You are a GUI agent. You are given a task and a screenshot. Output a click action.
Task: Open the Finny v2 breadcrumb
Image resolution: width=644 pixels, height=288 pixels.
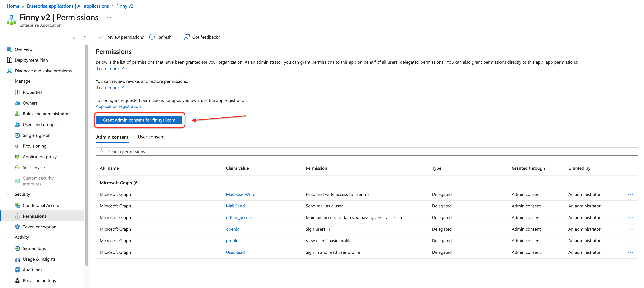pos(125,6)
